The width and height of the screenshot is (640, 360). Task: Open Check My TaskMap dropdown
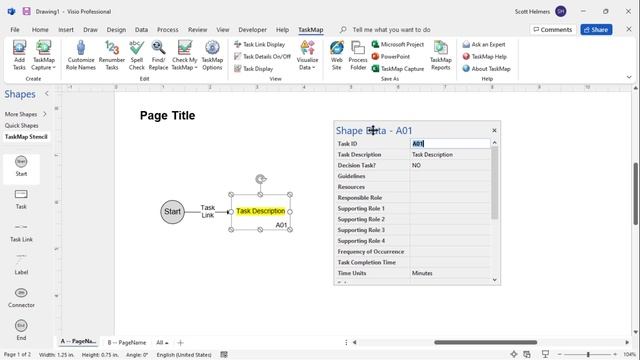[x=184, y=55]
